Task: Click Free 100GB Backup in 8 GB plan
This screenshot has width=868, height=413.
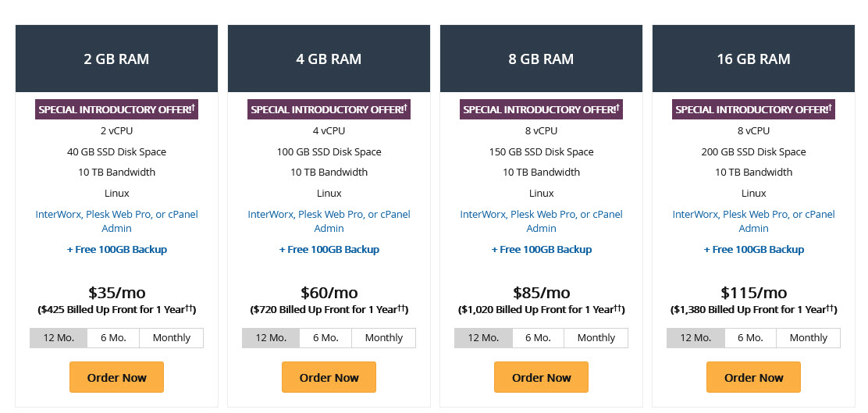Action: [x=542, y=249]
